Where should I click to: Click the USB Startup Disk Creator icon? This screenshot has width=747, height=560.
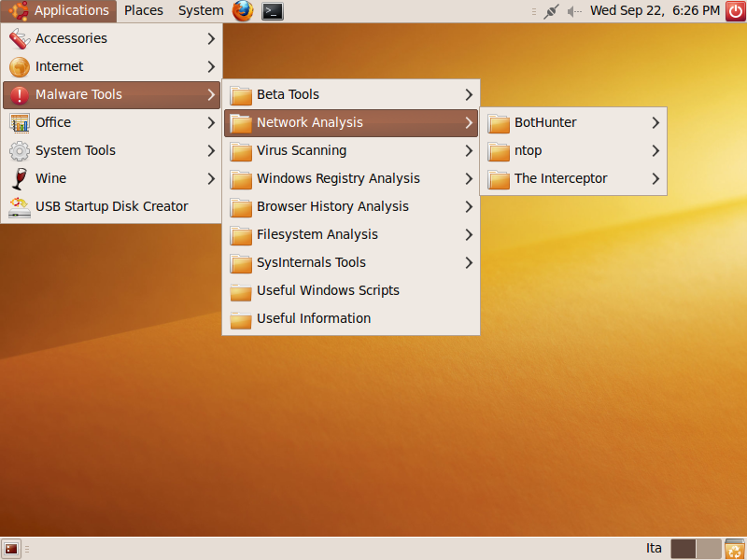[x=20, y=207]
